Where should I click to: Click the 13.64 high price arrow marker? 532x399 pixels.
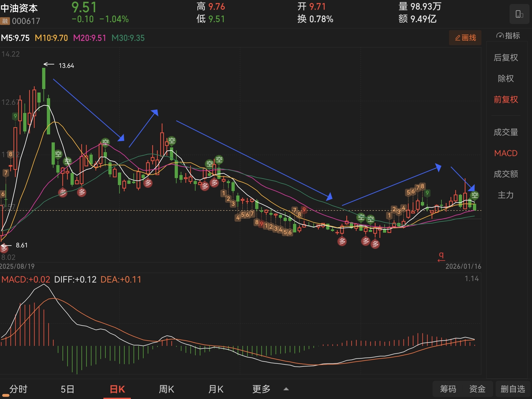pos(59,65)
